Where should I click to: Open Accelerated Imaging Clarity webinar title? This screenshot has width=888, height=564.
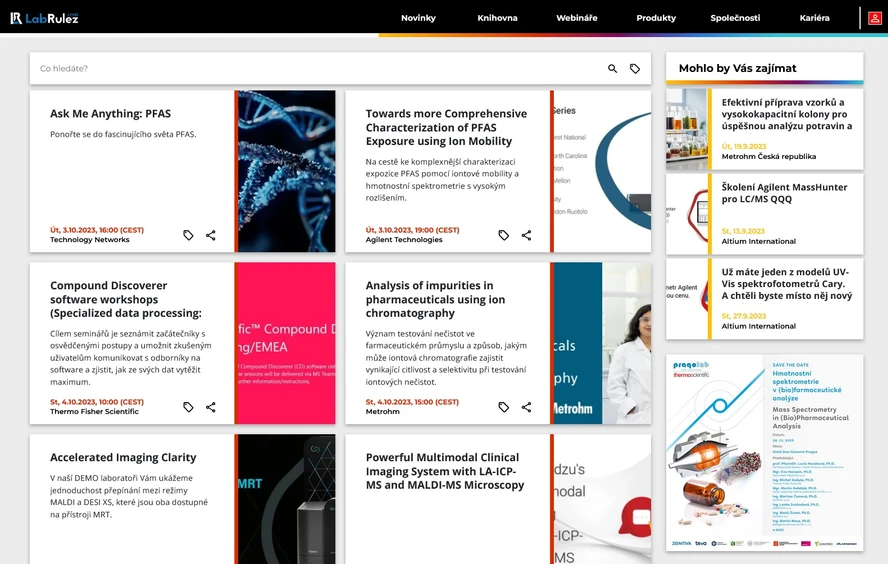(x=123, y=457)
